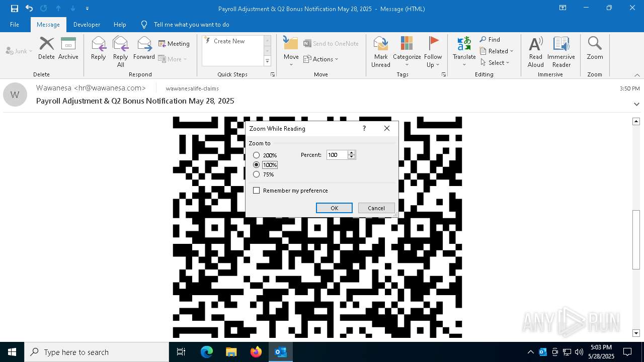Open the Tags dialog launcher
The height and width of the screenshot is (362, 644).
444,74
